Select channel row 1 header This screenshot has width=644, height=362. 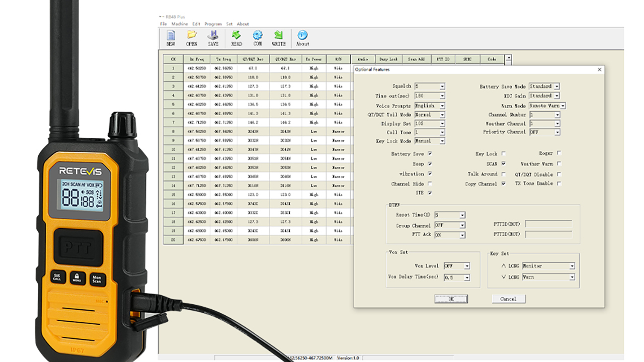[x=174, y=68]
